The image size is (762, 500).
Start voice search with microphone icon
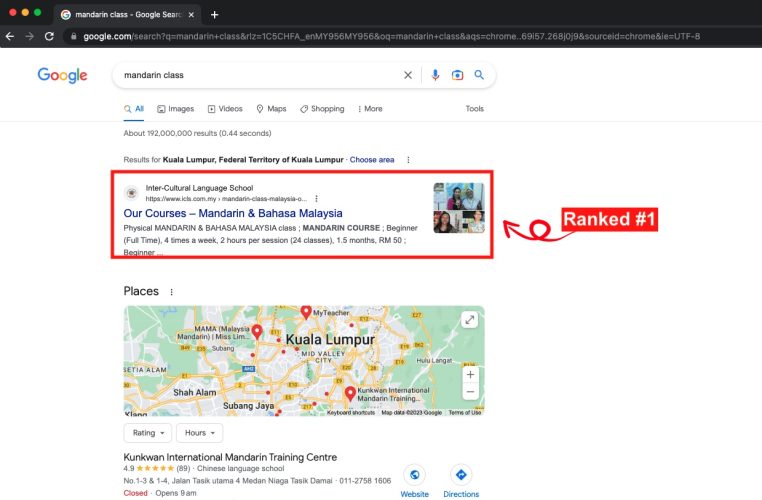(435, 75)
